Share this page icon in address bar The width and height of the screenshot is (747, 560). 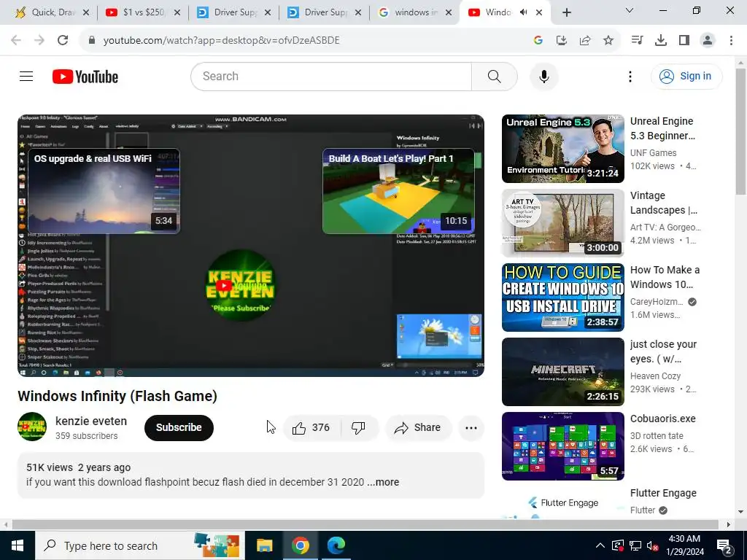click(585, 40)
